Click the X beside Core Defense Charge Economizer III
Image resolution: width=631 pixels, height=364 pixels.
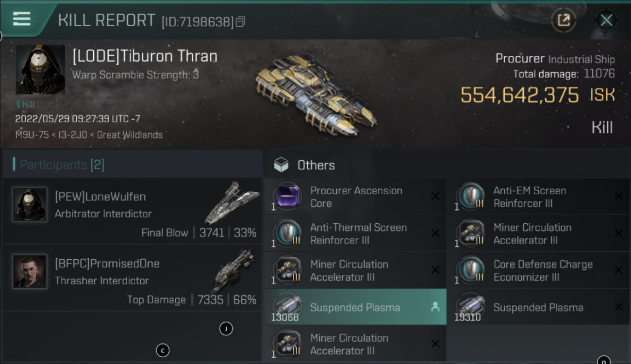(618, 270)
